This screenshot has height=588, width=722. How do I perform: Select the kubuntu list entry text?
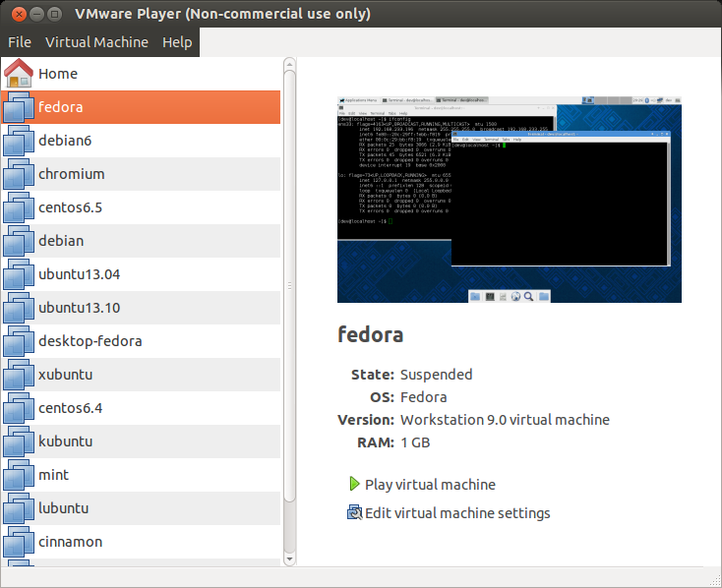click(65, 441)
